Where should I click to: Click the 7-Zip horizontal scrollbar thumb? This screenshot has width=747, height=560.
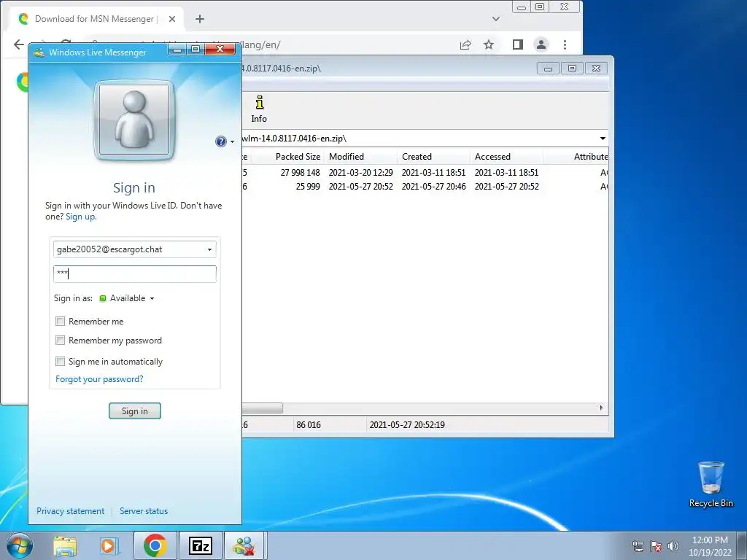(x=262, y=408)
